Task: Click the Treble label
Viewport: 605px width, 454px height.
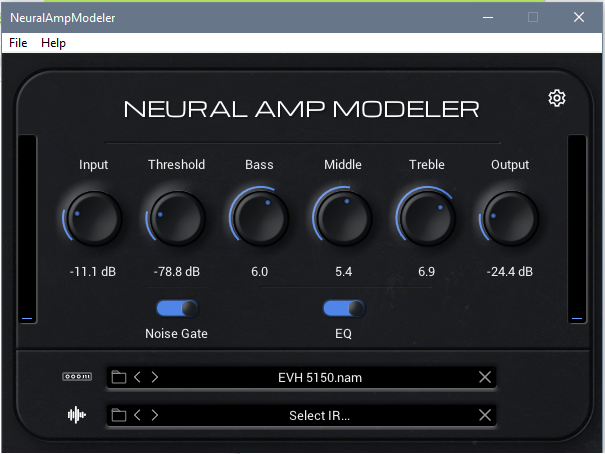Action: 427,165
